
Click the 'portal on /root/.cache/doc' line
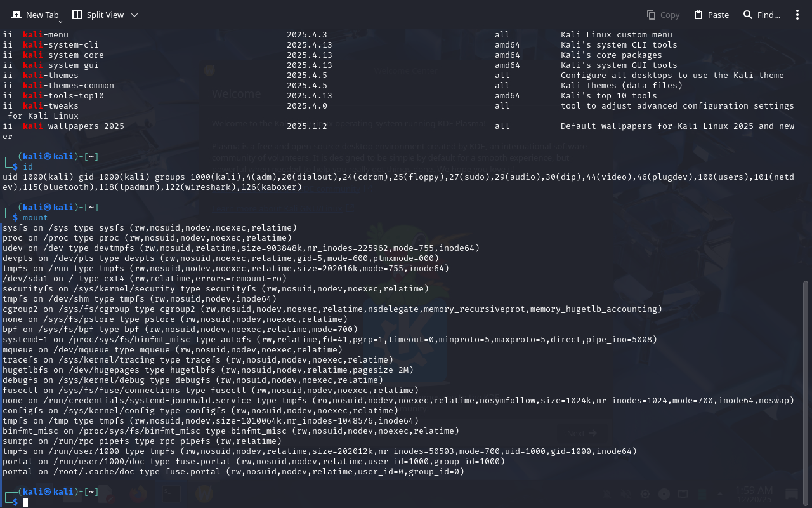[233, 472]
